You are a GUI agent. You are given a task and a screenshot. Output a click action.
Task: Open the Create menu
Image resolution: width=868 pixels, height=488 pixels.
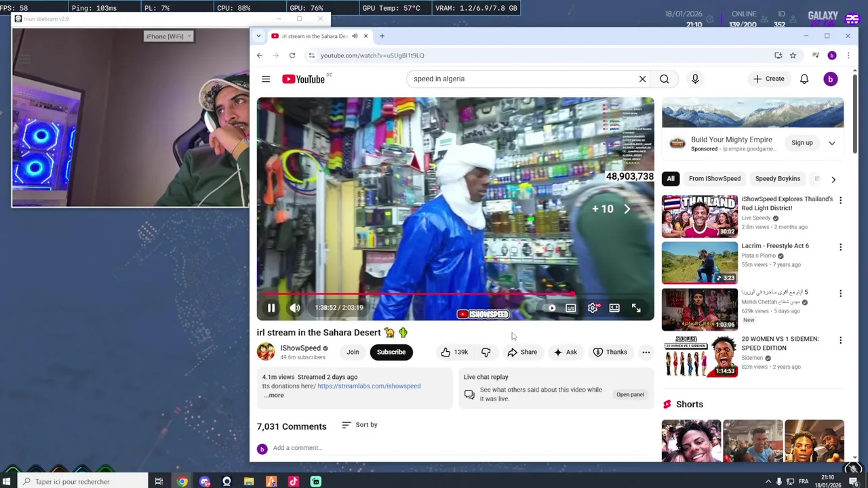[768, 79]
